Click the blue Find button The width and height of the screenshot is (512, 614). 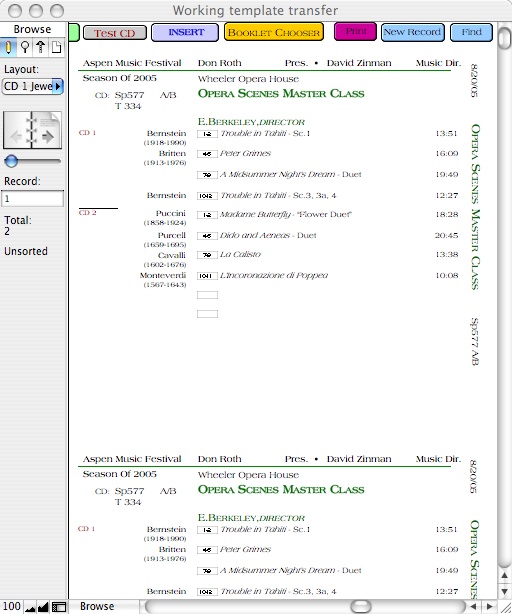(471, 32)
